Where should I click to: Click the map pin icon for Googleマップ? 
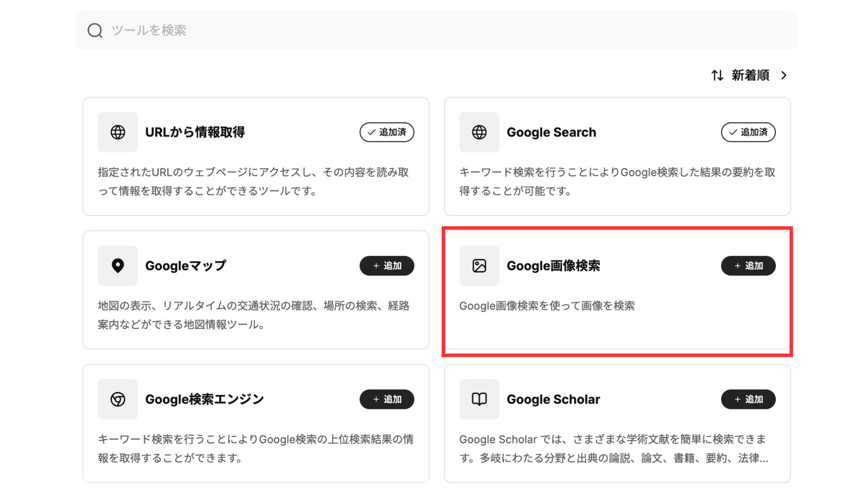118,266
